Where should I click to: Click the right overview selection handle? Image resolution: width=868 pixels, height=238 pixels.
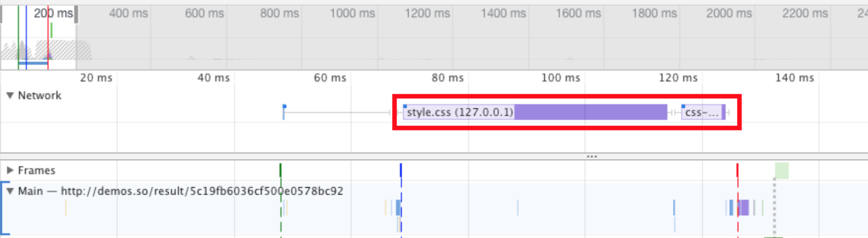tap(76, 14)
